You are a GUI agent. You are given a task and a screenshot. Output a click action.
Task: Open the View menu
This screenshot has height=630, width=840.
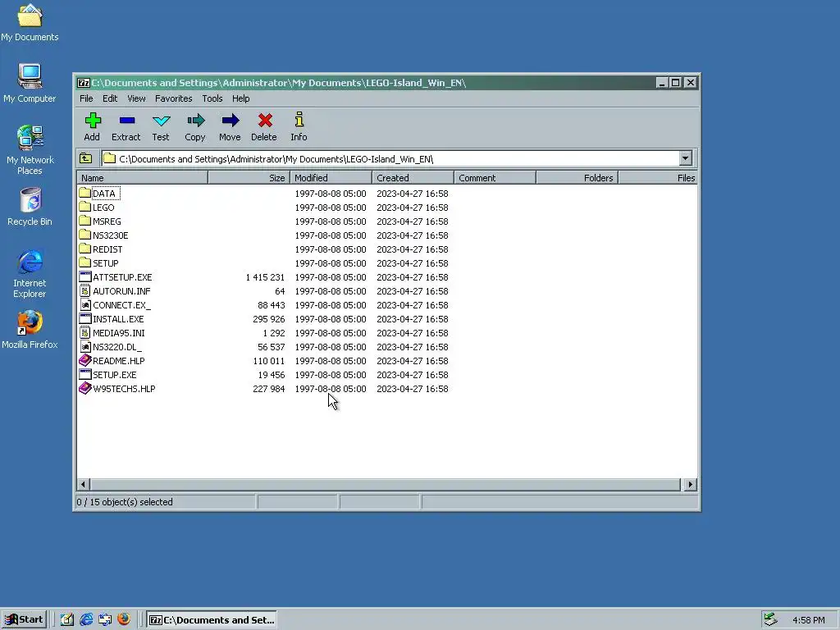coord(136,98)
